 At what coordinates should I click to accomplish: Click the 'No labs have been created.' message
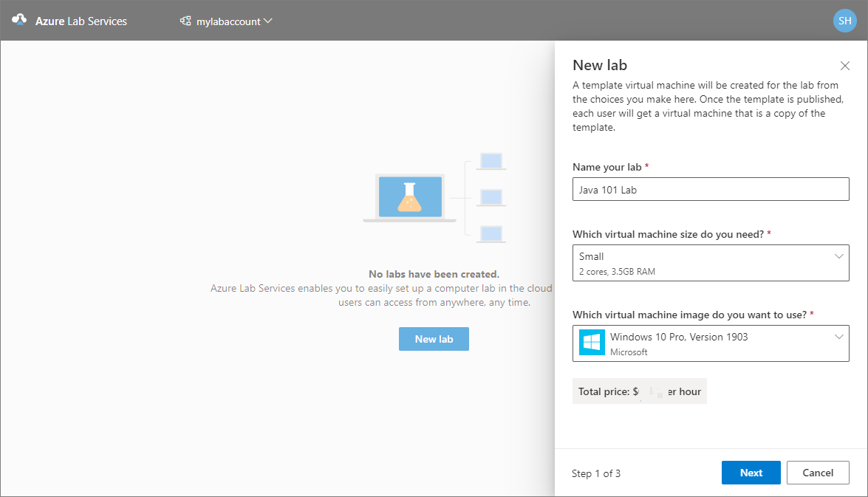(434, 274)
